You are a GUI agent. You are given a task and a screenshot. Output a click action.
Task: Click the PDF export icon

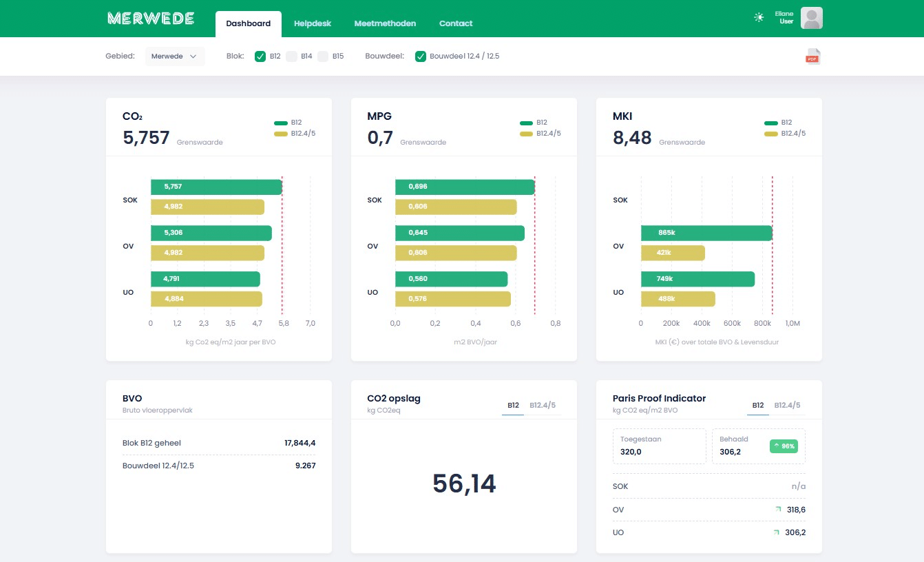click(x=812, y=56)
